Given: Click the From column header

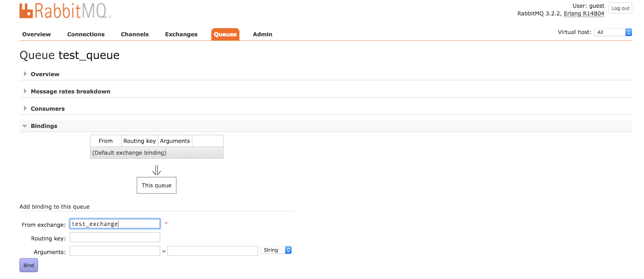Looking at the screenshot, I should 106,141.
